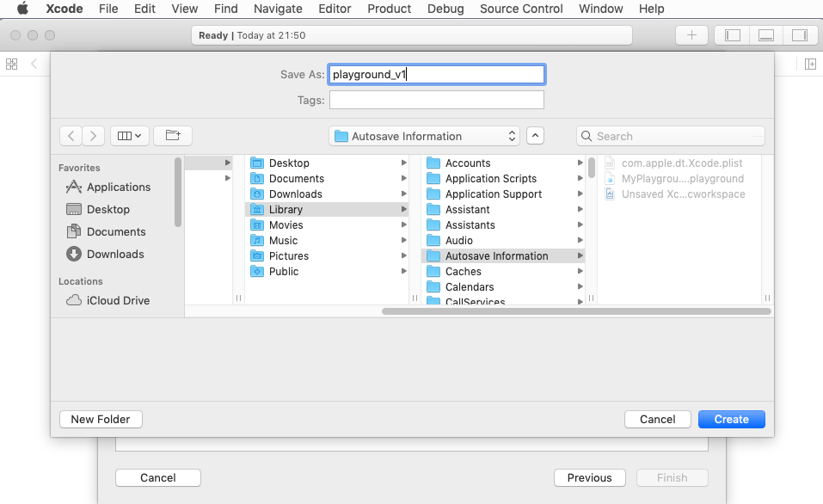
Task: Open the Caches folder
Action: (x=503, y=272)
